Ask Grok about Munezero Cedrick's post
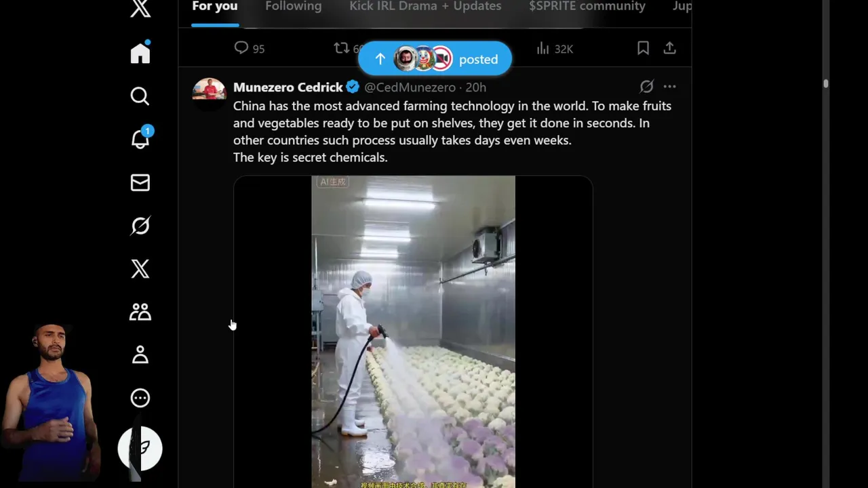868x488 pixels. point(646,87)
